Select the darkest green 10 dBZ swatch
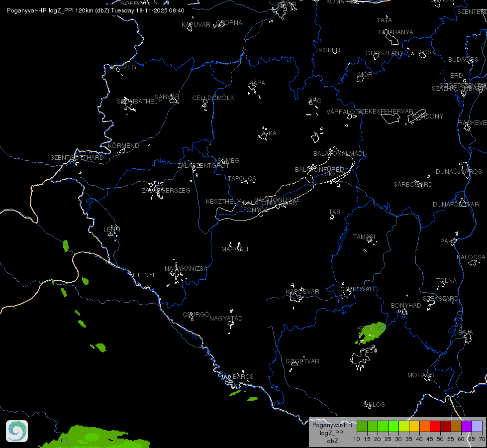The width and height of the screenshot is (487, 448). coord(362,426)
